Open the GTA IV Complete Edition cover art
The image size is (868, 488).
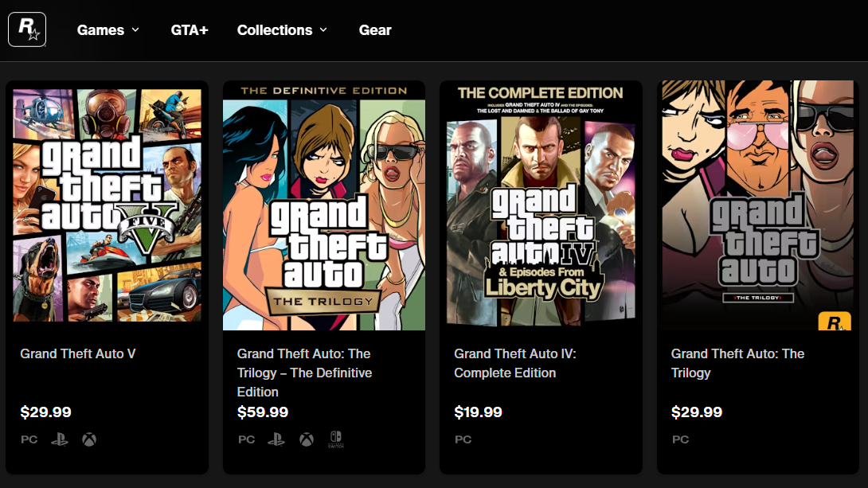[x=541, y=205]
